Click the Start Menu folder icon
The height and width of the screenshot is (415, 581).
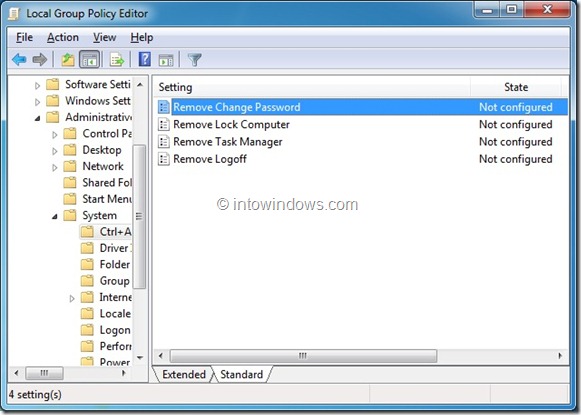click(70, 199)
